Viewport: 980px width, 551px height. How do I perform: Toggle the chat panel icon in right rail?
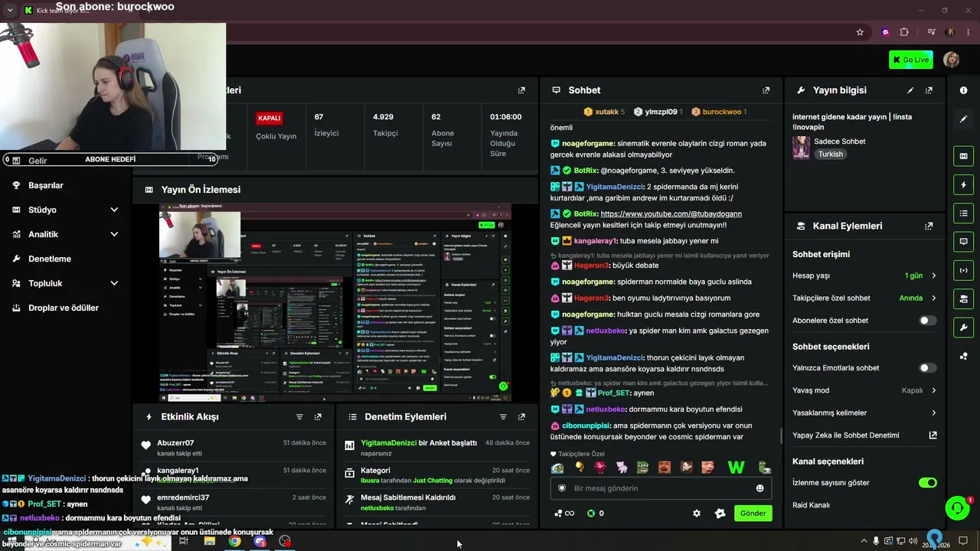tap(963, 241)
